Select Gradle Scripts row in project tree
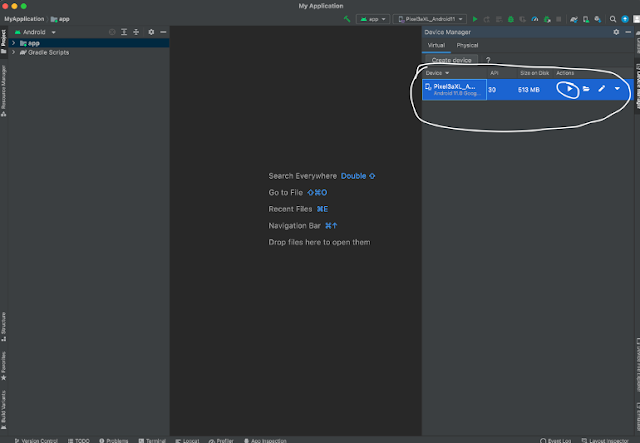 (88, 52)
